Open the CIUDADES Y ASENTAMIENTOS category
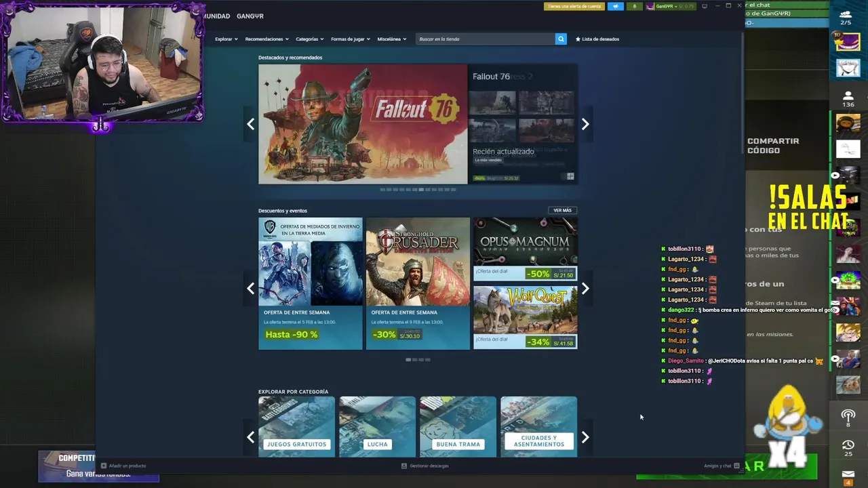Screen dimensions: 868x488 click(x=538, y=426)
